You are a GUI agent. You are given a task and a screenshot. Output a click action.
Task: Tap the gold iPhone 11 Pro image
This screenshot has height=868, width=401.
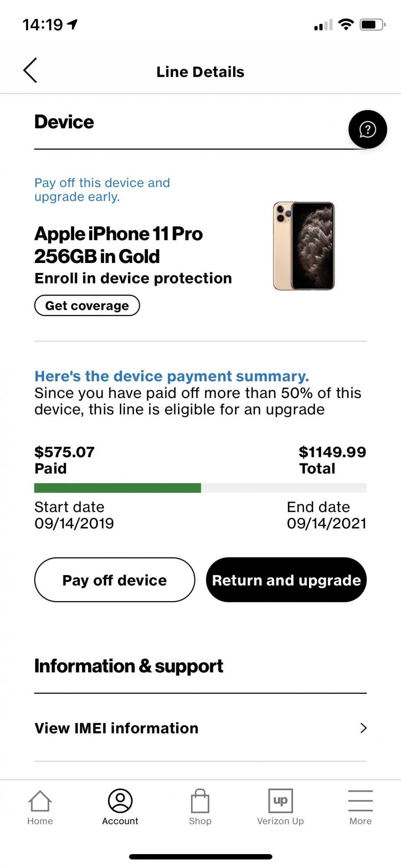pyautogui.click(x=304, y=246)
